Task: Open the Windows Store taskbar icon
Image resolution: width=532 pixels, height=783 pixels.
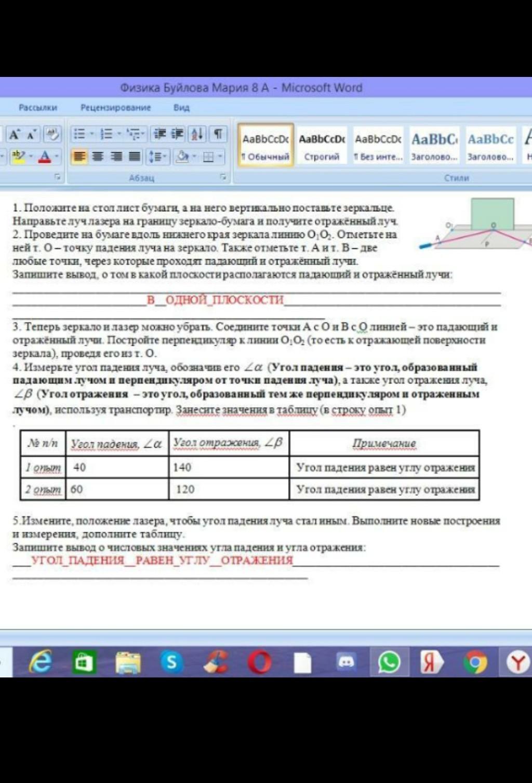Action: 84,662
